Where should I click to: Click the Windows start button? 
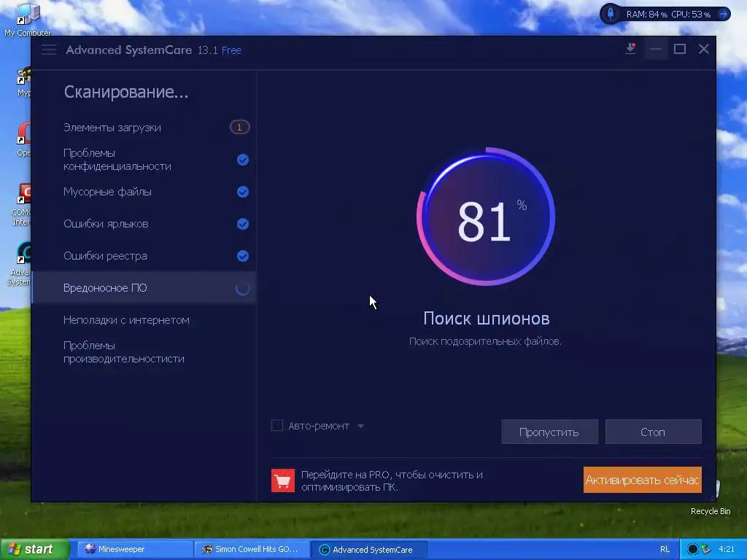click(x=34, y=549)
